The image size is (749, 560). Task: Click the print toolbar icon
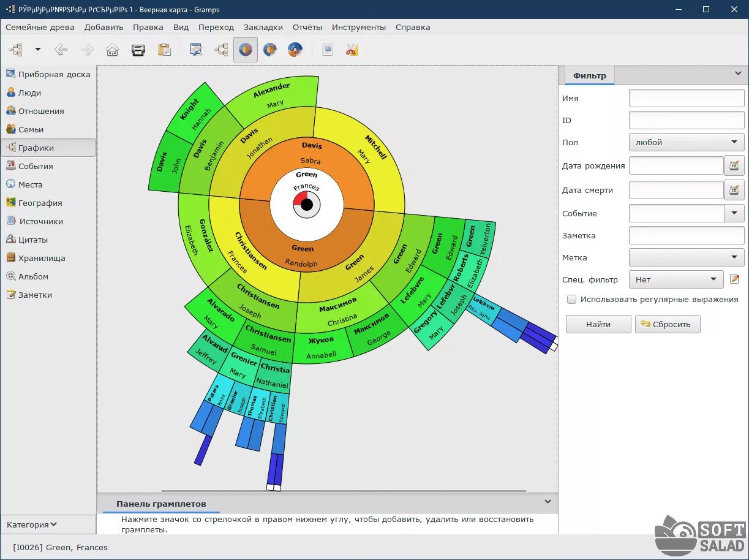138,50
